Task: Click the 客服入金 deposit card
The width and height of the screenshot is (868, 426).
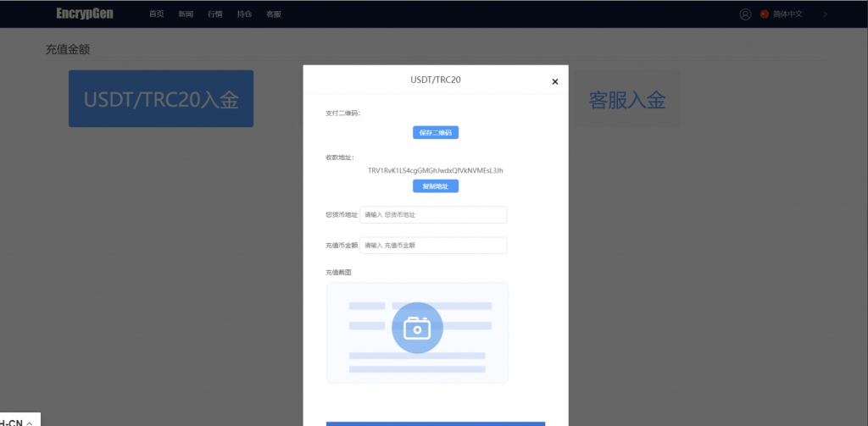Action: (x=626, y=100)
